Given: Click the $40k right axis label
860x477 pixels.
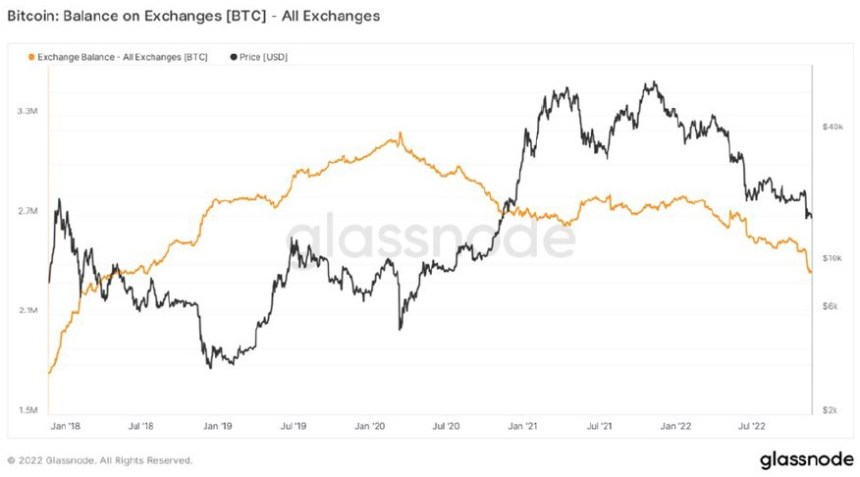Looking at the screenshot, I should click(x=834, y=127).
